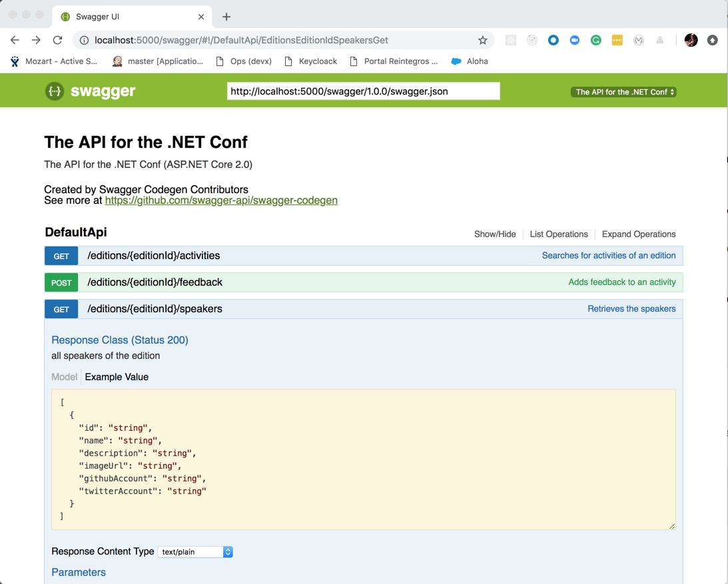This screenshot has width=728, height=584.
Task: Open the /editions/{editionId}/activities path
Action: point(154,256)
